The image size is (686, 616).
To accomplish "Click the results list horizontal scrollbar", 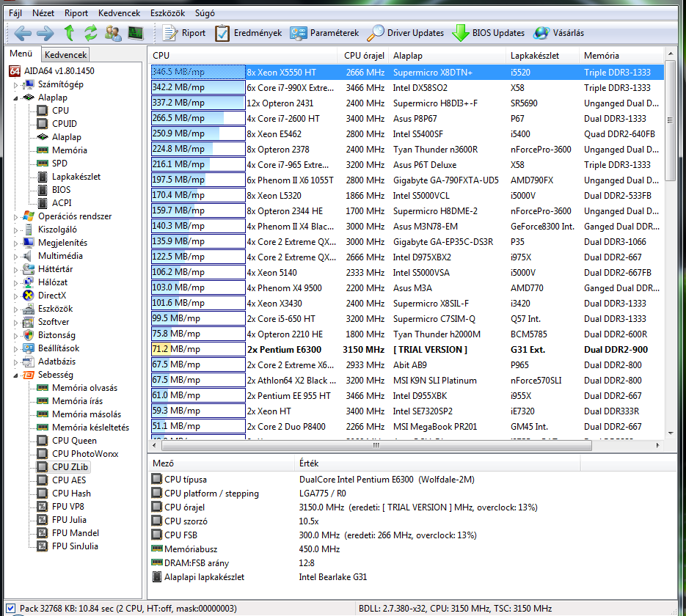I will click(x=376, y=445).
